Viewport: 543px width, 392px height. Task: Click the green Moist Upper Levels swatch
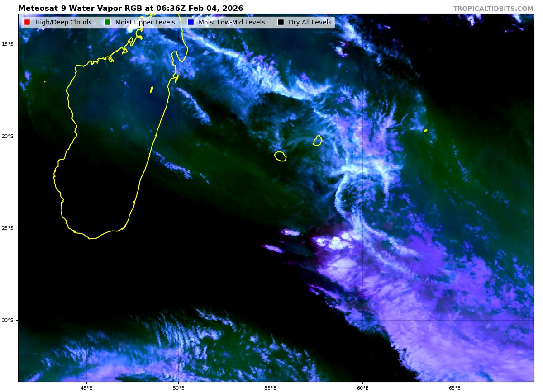coord(107,22)
